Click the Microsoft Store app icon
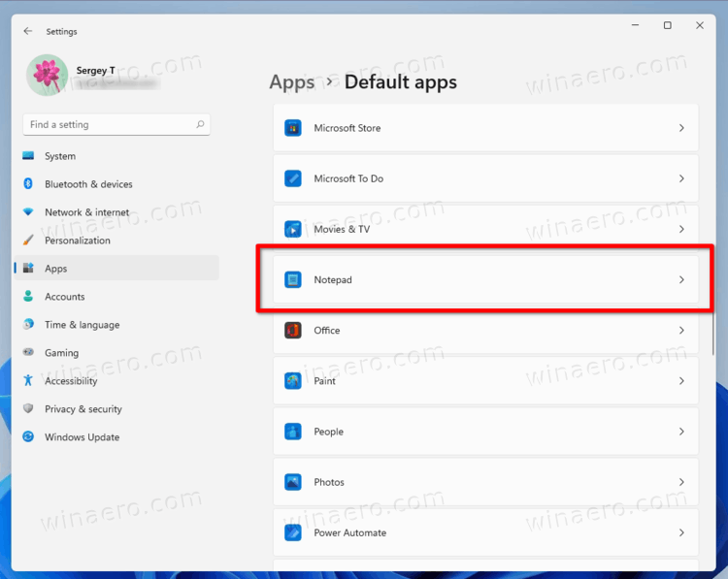This screenshot has width=728, height=579. (293, 128)
